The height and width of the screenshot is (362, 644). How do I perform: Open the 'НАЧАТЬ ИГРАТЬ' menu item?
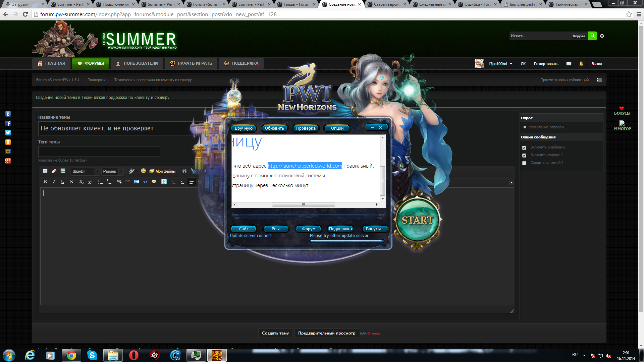191,63
